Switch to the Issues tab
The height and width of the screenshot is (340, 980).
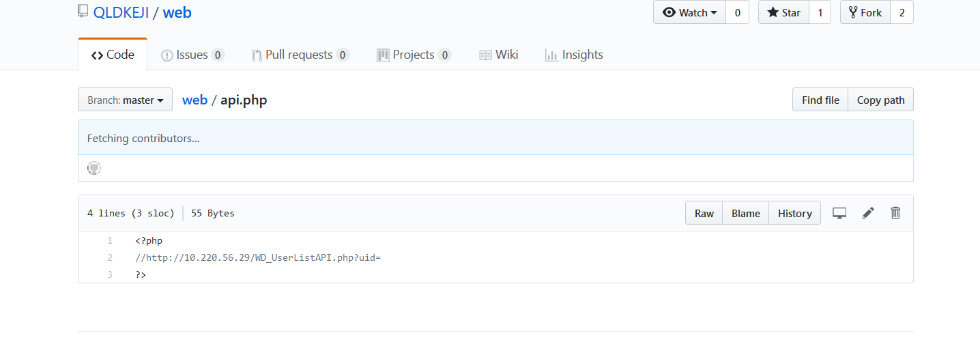pyautogui.click(x=192, y=55)
